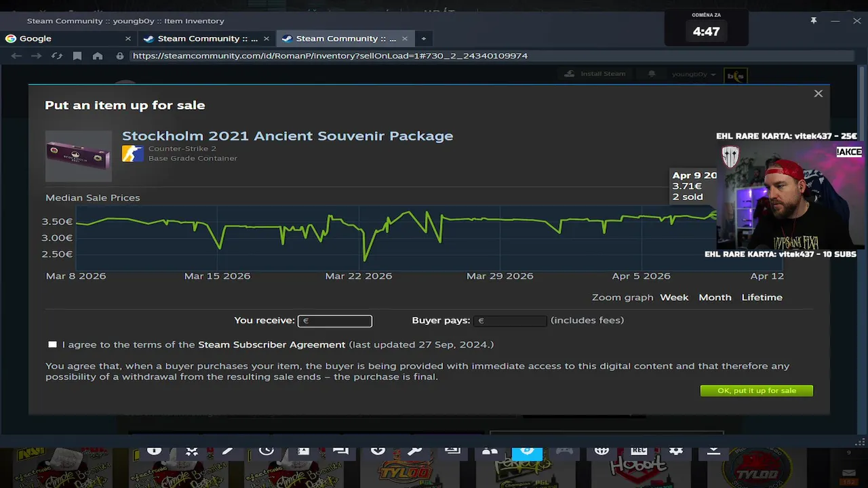Click the Zoom graph label
Screen dimensions: 868x488
[623, 298]
